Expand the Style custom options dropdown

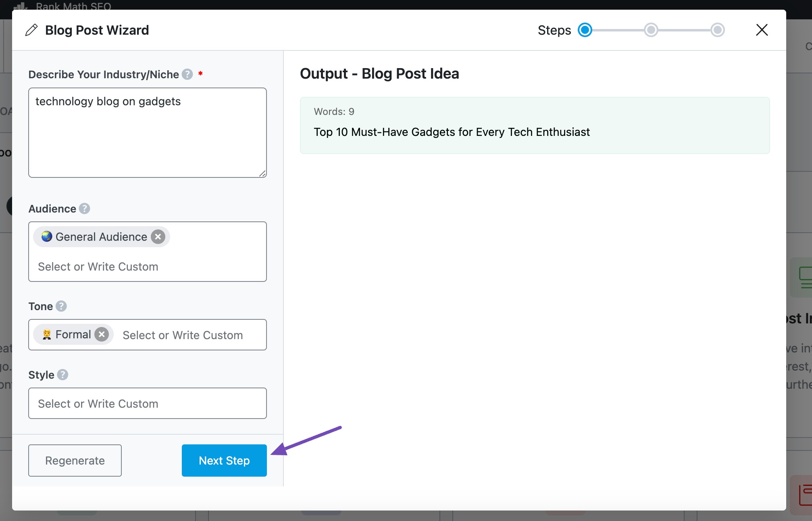148,403
